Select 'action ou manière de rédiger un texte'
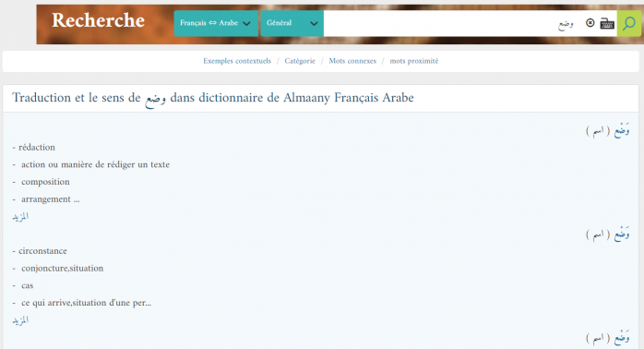644x349 pixels. [x=95, y=164]
